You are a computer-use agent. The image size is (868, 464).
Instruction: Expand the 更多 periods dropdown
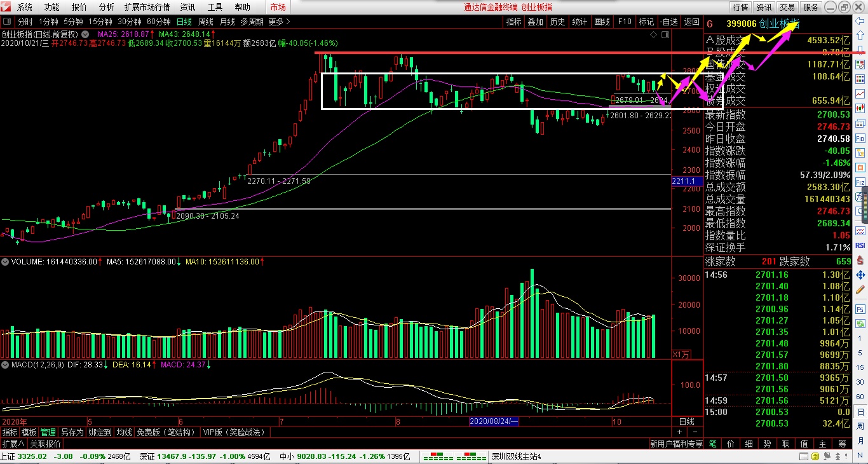click(279, 22)
